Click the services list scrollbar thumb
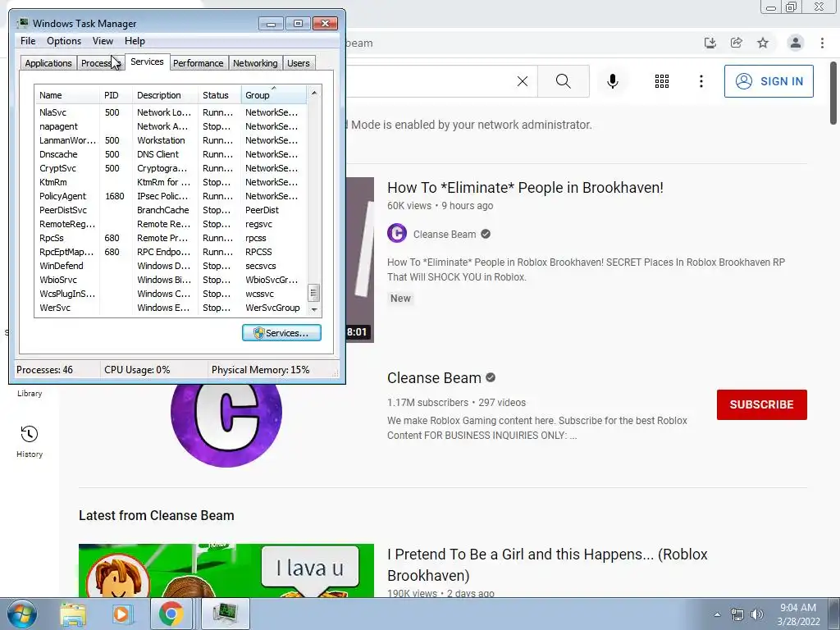Screen dimensions: 840x630 coord(314,293)
